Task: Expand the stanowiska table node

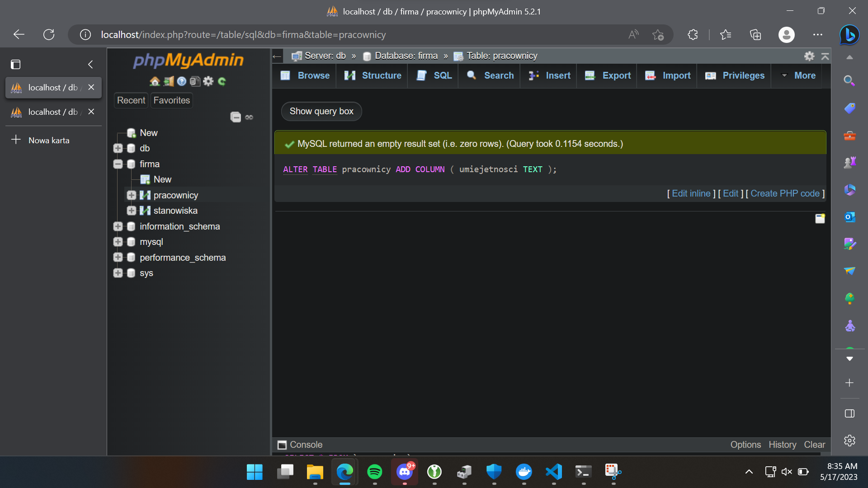Action: point(132,211)
